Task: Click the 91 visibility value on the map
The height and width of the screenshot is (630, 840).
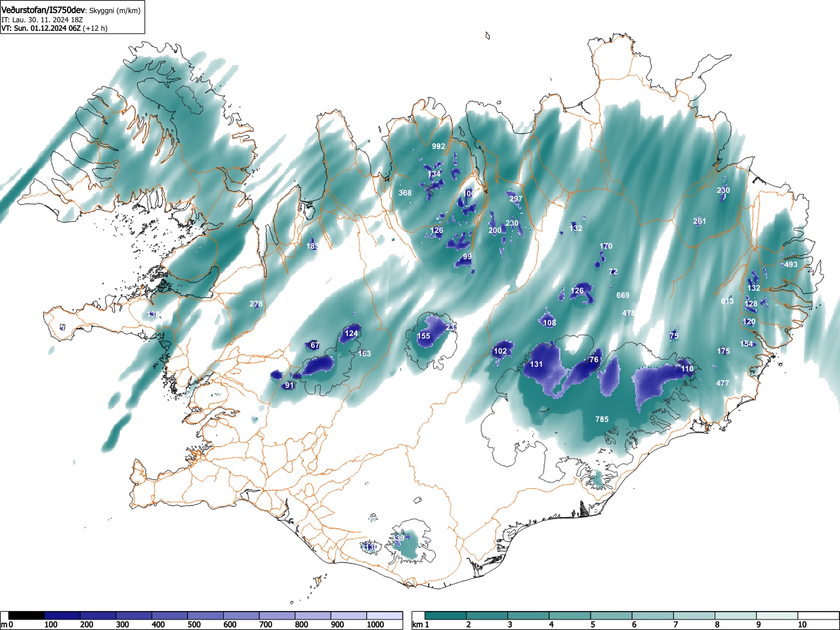Action: [x=289, y=385]
